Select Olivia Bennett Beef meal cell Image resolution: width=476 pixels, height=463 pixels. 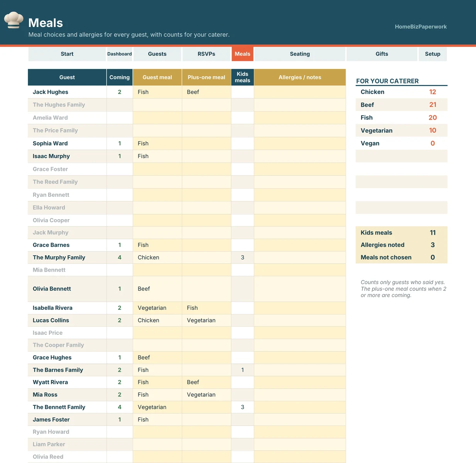[157, 289]
